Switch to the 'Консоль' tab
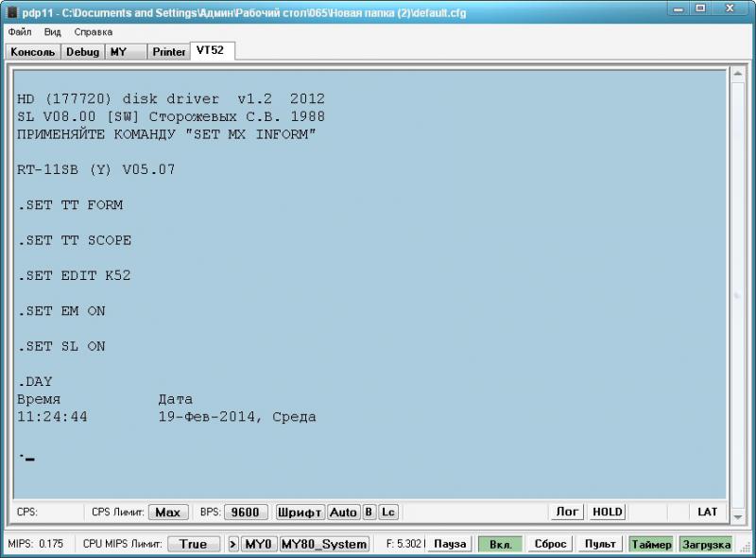This screenshot has height=558, width=756. click(33, 52)
